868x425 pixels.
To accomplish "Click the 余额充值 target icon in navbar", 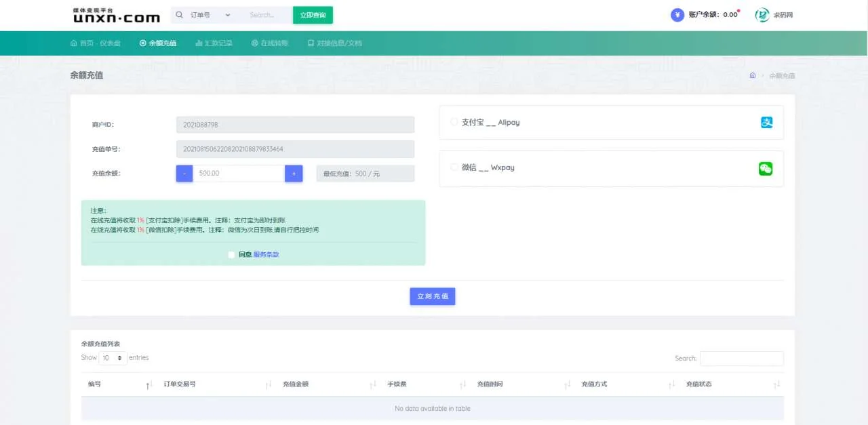I will point(142,42).
